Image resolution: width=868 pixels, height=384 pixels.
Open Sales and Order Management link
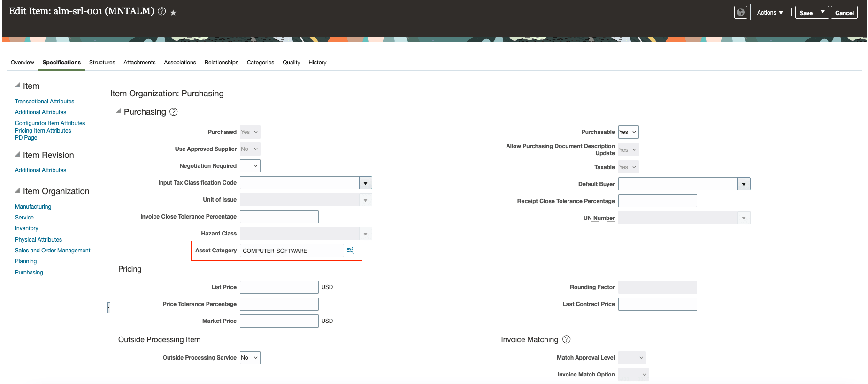53,251
